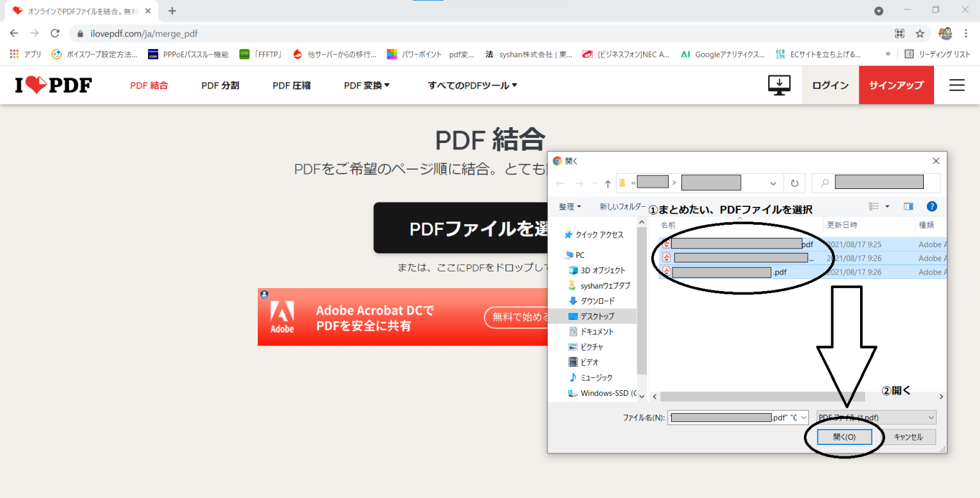Expand the 整理 dropdown menu

click(568, 206)
